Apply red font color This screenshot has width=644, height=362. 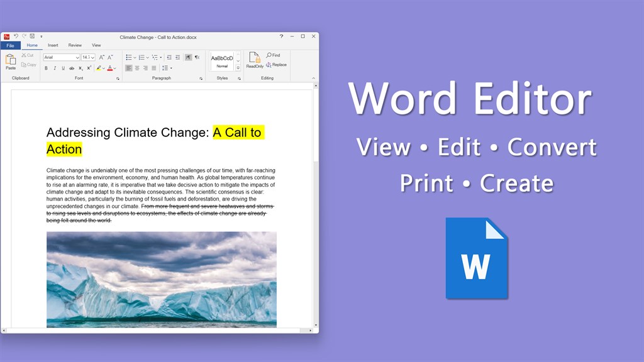tap(109, 68)
